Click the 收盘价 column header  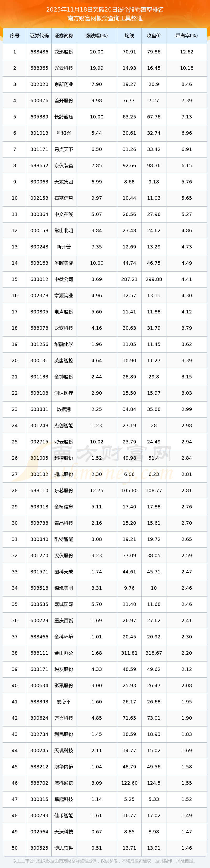pos(154,36)
